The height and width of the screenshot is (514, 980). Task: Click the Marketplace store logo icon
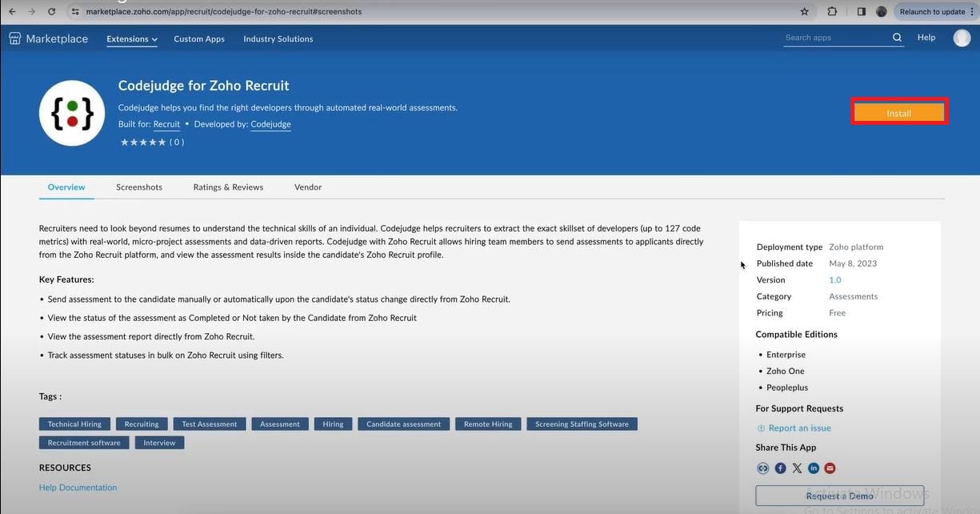point(15,38)
